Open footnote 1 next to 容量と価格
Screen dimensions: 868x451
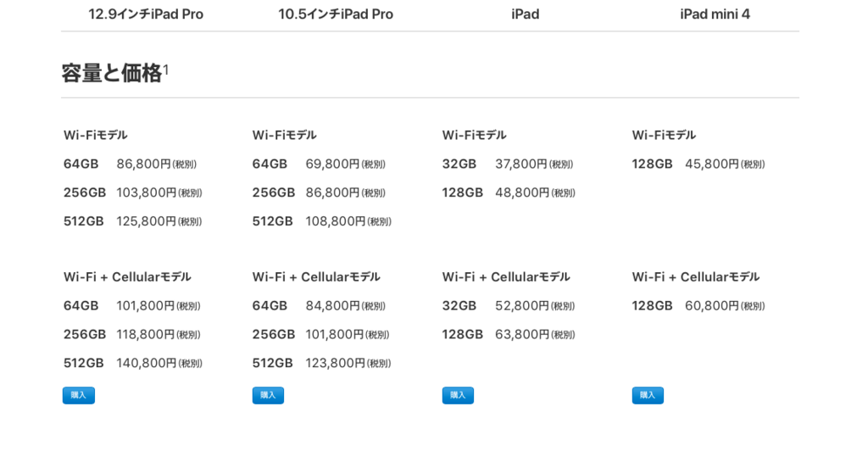[165, 70]
